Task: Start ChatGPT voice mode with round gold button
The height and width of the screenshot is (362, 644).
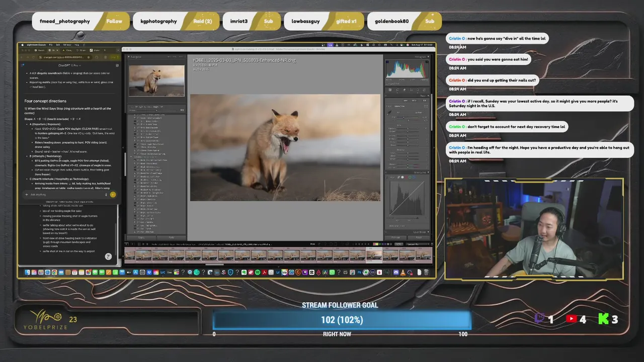Action: click(113, 195)
